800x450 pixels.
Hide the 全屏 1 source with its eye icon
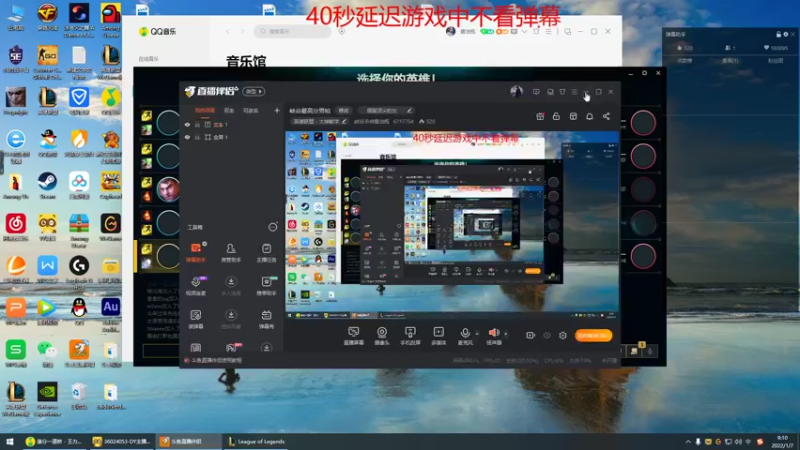pos(187,137)
